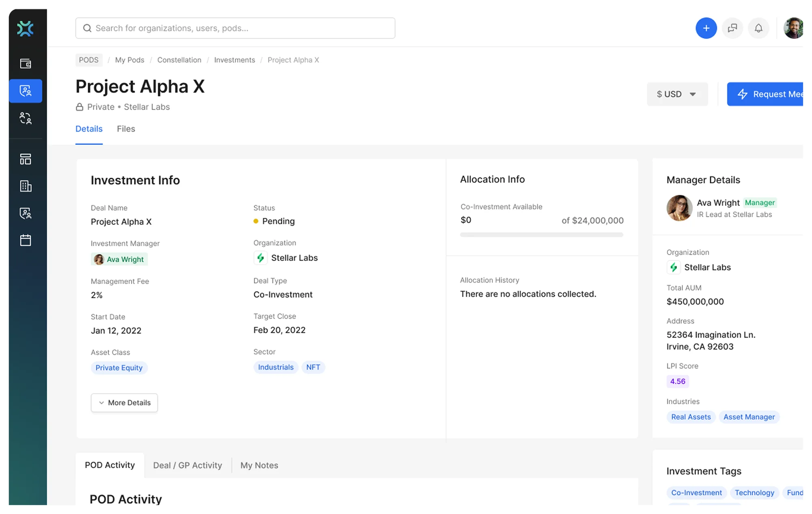Open the people sync sidebar icon
The height and width of the screenshot is (514, 812).
[26, 118]
